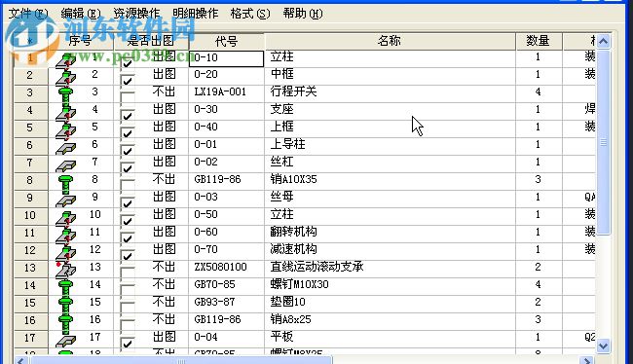Uncheck the 出图 checkbox for 0-04 平板
Viewport: 633px width, 364px height.
pyautogui.click(x=128, y=343)
